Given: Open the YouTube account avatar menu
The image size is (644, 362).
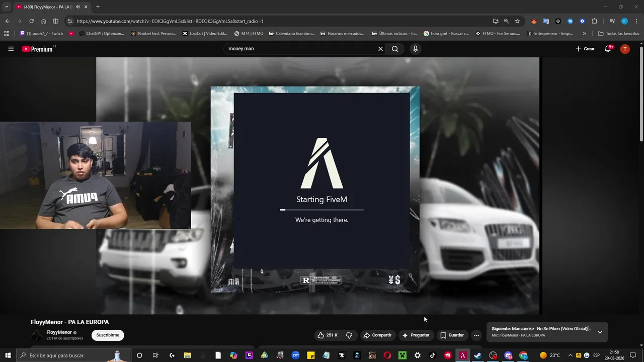Looking at the screenshot, I should pos(625,49).
